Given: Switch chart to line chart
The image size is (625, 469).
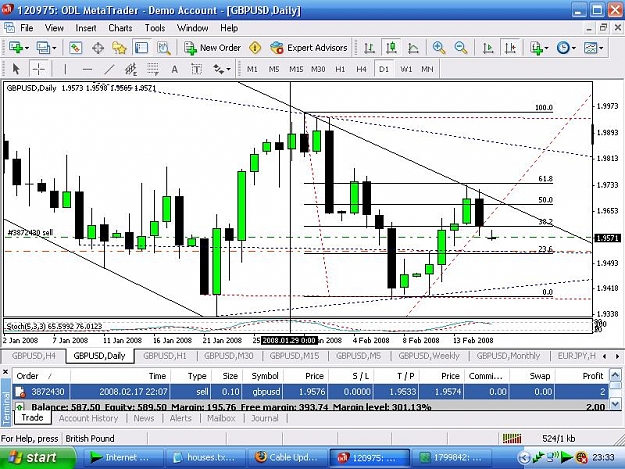Looking at the screenshot, I should point(413,48).
